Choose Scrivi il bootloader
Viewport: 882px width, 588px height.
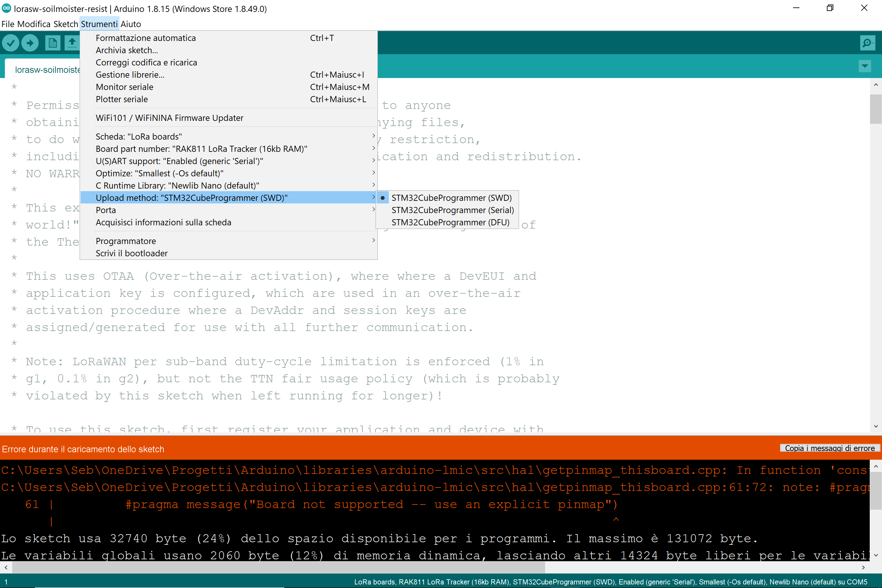tap(229, 253)
